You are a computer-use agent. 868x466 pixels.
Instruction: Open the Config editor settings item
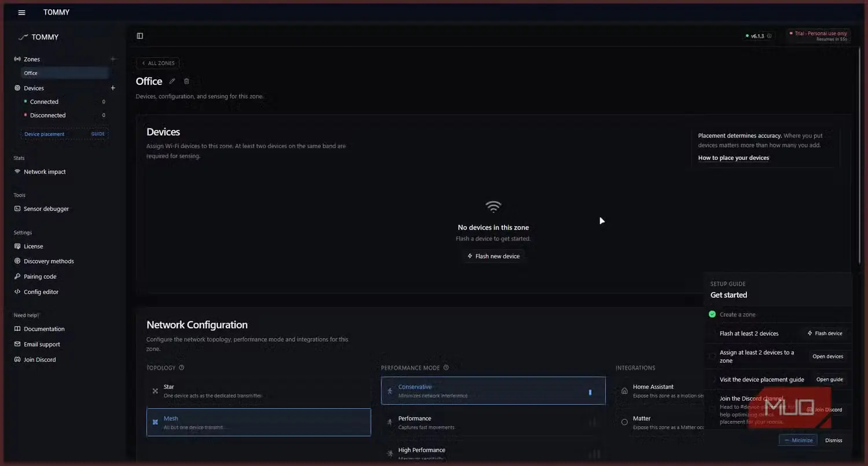(41, 292)
